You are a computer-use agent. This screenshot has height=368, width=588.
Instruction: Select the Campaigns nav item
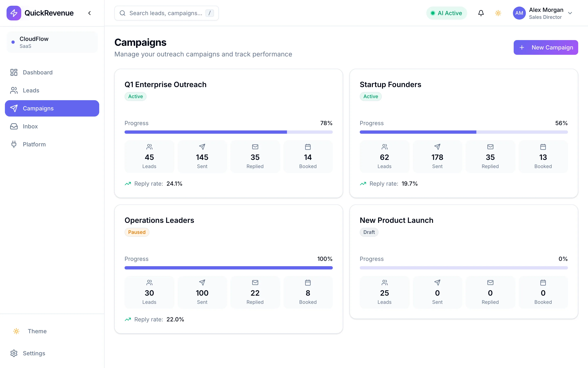[x=52, y=108]
